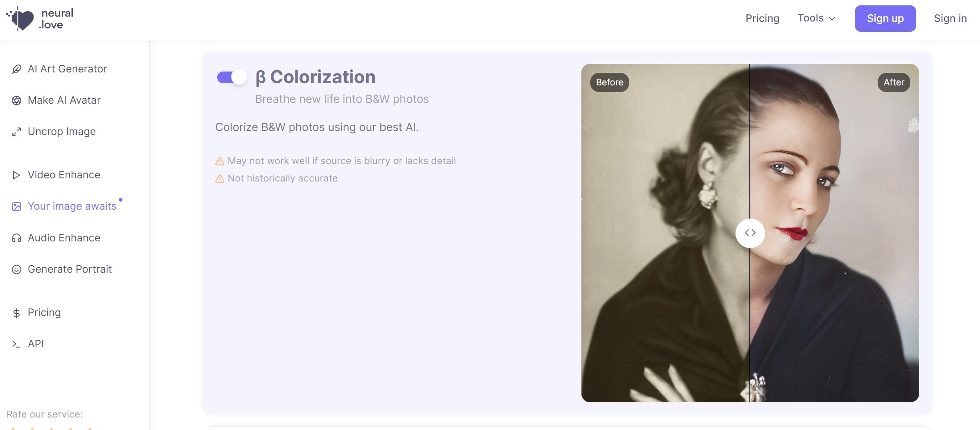
Task: Click the Audio Enhance headphones icon
Action: 17,238
